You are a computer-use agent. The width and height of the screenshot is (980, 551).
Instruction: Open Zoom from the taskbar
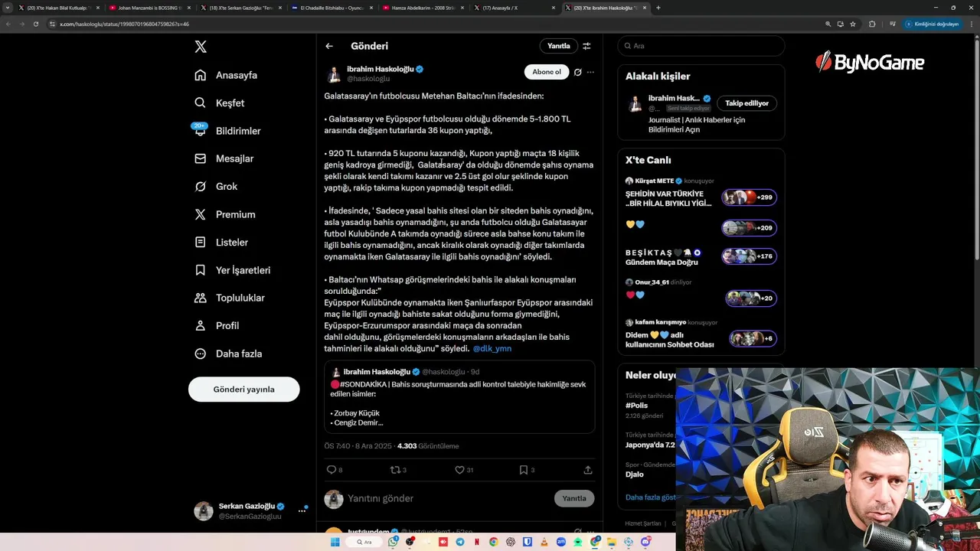pyautogui.click(x=561, y=542)
